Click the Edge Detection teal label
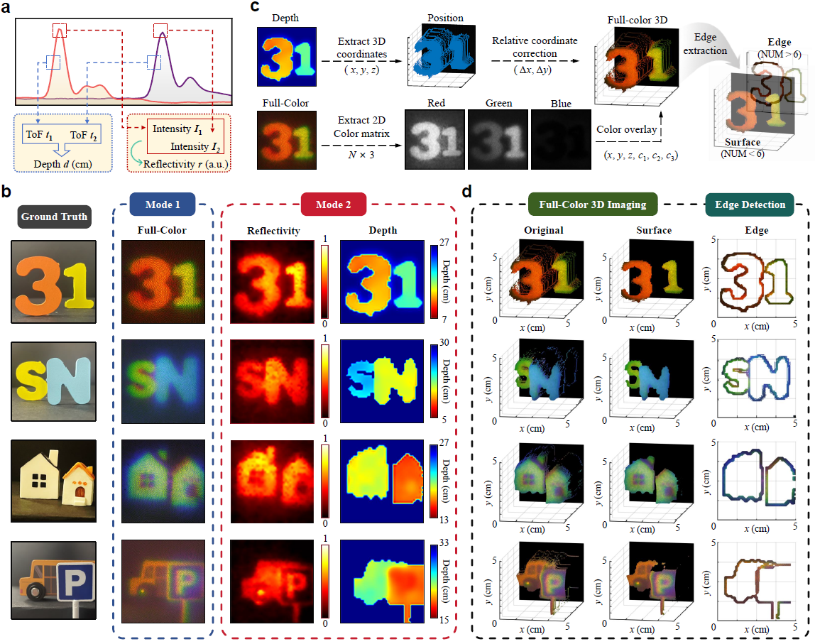Image resolution: width=815 pixels, height=644 pixels. [750, 204]
